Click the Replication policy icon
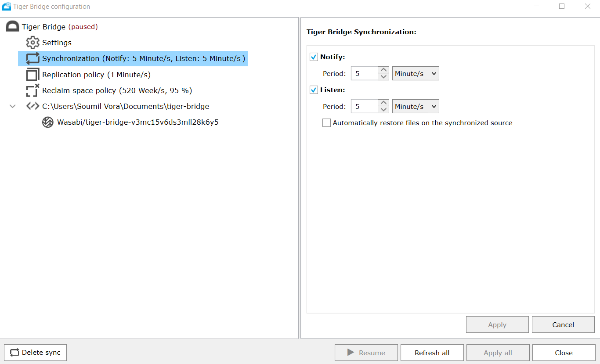The width and height of the screenshot is (600, 364). point(33,74)
